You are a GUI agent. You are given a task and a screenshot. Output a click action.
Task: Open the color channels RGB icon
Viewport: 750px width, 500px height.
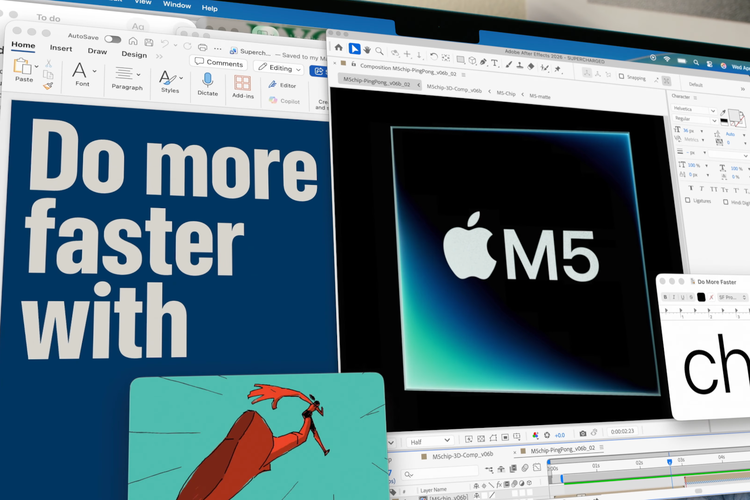(x=535, y=435)
